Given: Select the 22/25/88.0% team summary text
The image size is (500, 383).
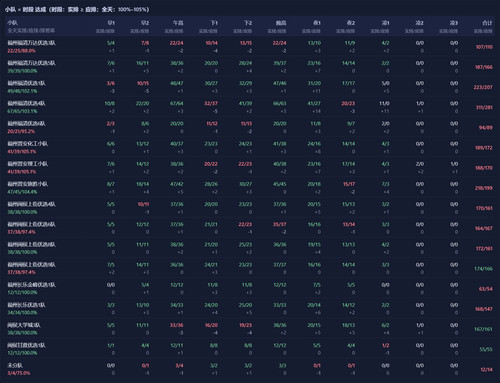Looking at the screenshot, I should (22, 51).
